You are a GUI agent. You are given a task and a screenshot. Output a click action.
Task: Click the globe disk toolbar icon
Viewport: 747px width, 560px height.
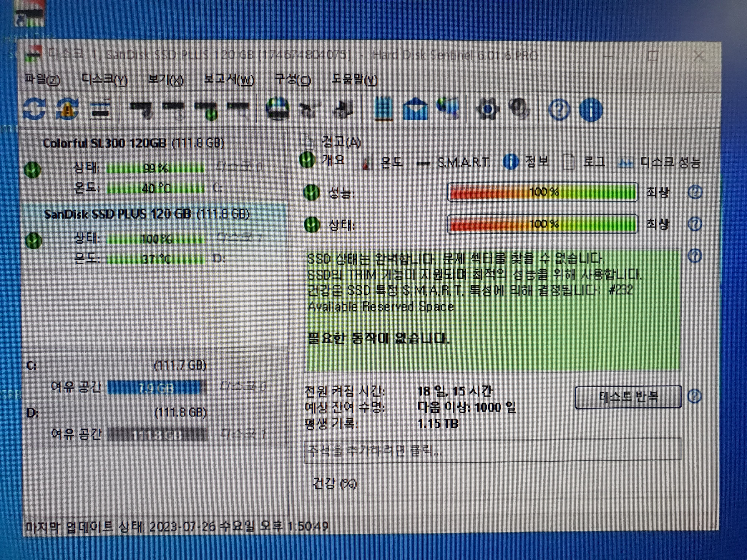(x=278, y=109)
